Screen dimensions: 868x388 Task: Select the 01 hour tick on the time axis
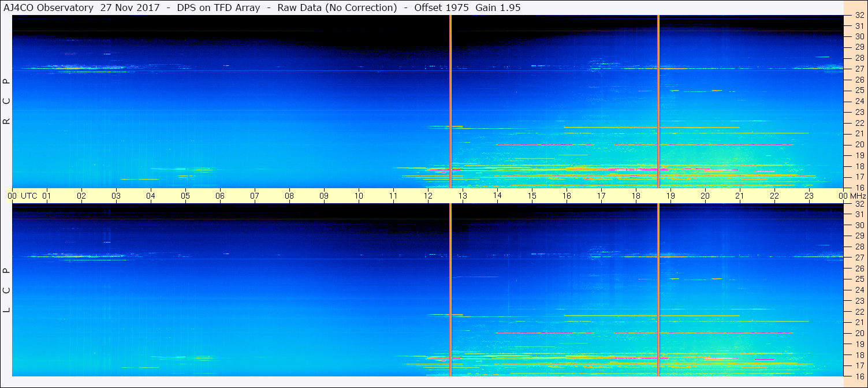tap(47, 196)
